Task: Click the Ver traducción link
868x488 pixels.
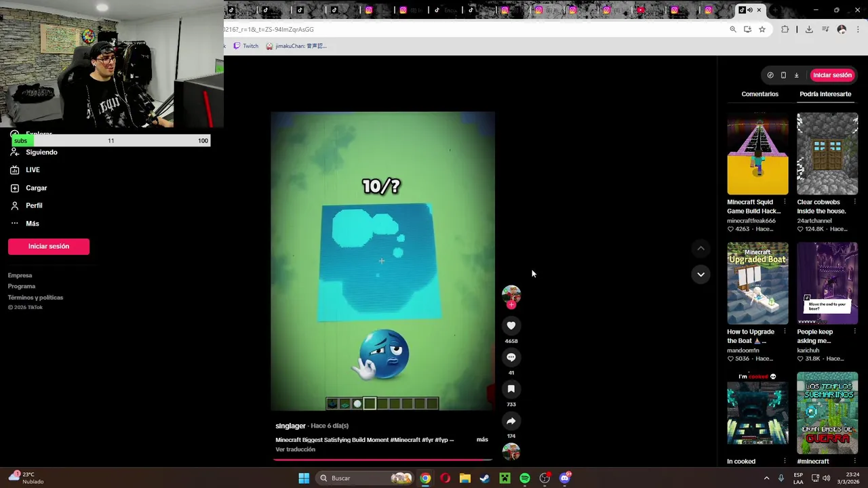Action: 295,449
